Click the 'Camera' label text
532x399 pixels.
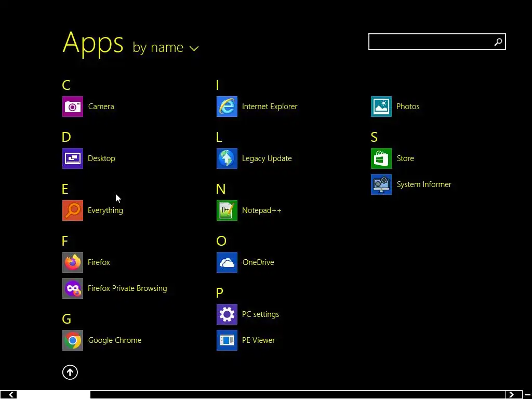101,107
